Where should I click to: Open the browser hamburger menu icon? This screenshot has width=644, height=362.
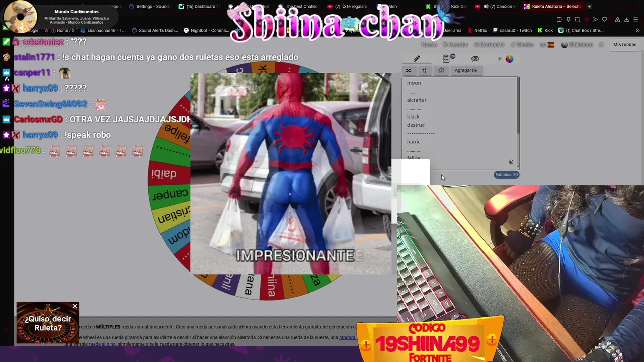(x=637, y=19)
